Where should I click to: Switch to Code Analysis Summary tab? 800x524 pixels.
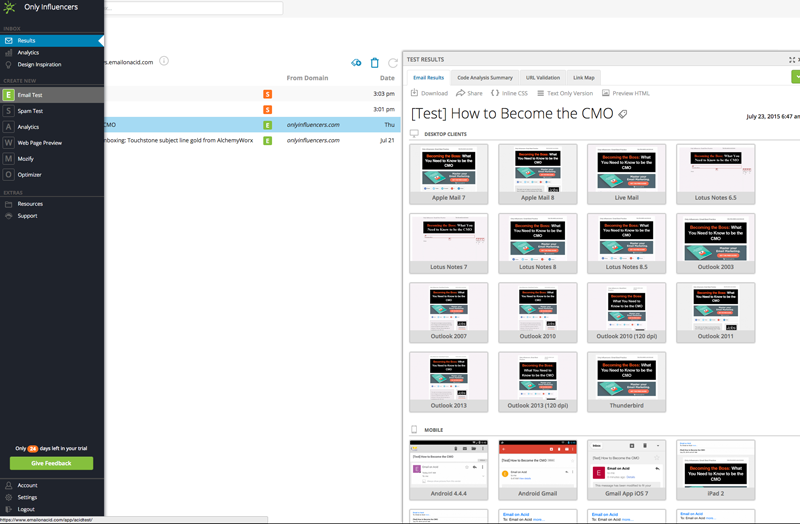485,78
